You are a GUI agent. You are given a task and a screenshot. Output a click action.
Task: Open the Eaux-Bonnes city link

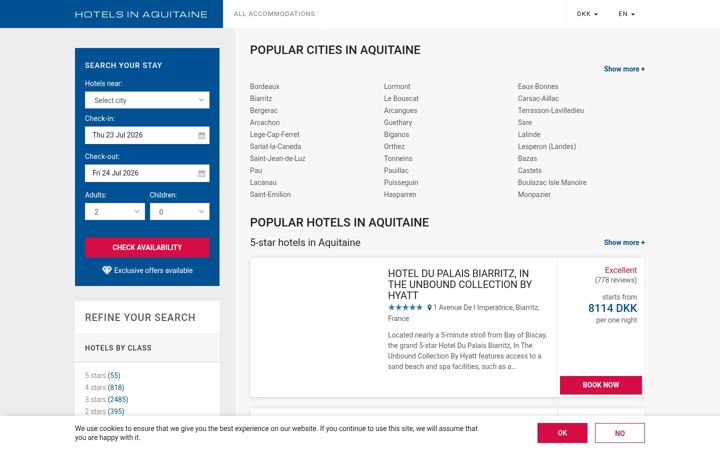(538, 86)
